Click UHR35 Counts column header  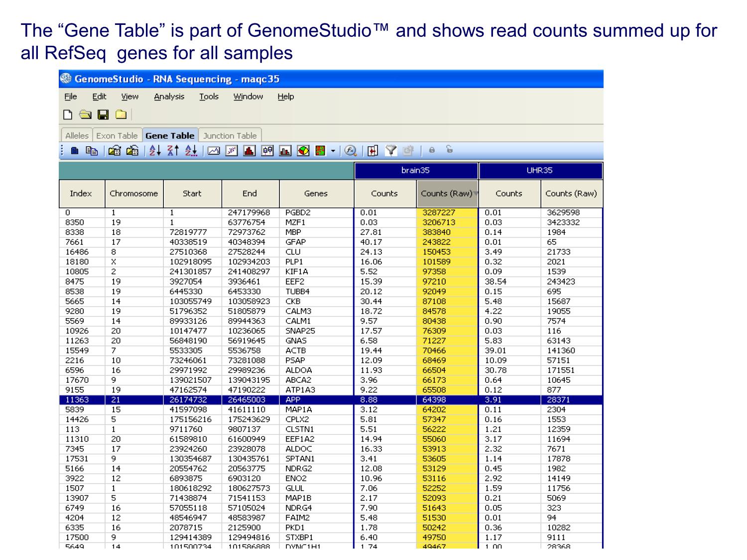[x=509, y=194]
